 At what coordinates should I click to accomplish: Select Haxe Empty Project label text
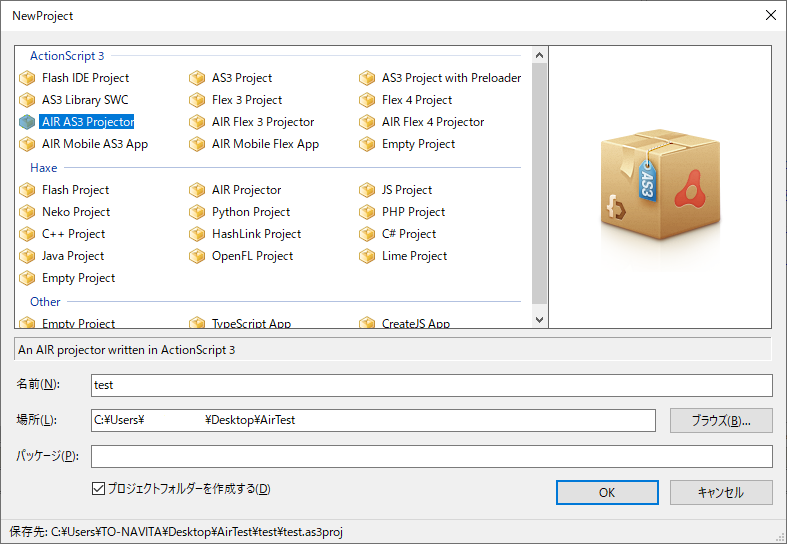[x=78, y=278]
